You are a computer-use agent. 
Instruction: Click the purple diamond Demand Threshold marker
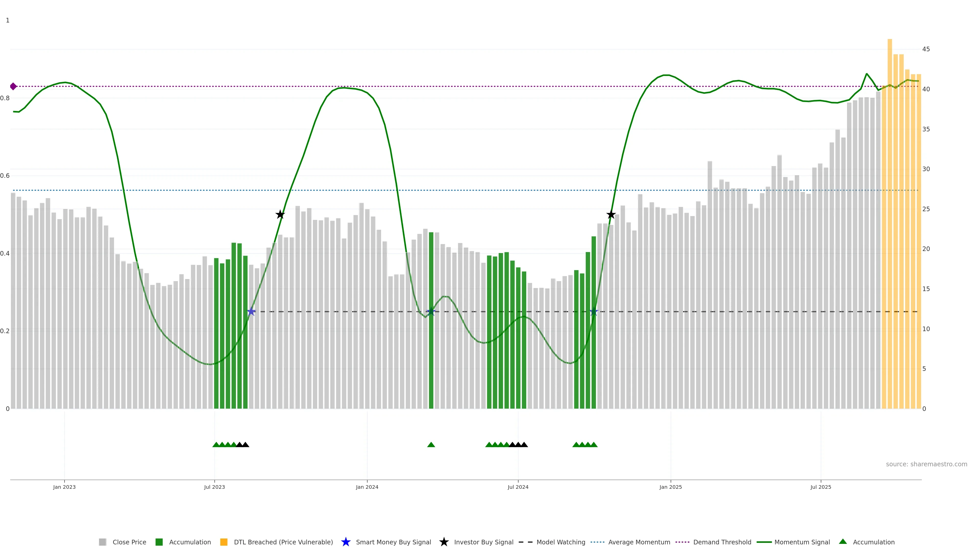click(13, 86)
